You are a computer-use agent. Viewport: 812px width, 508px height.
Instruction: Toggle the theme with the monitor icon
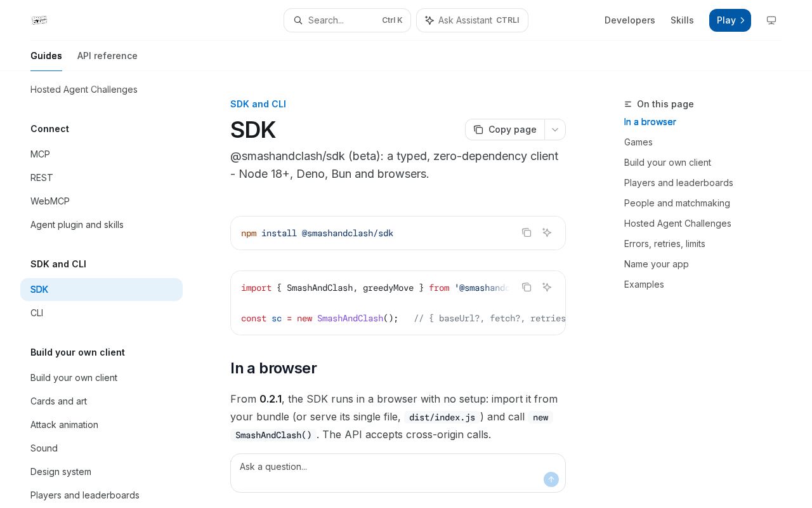coord(771,20)
